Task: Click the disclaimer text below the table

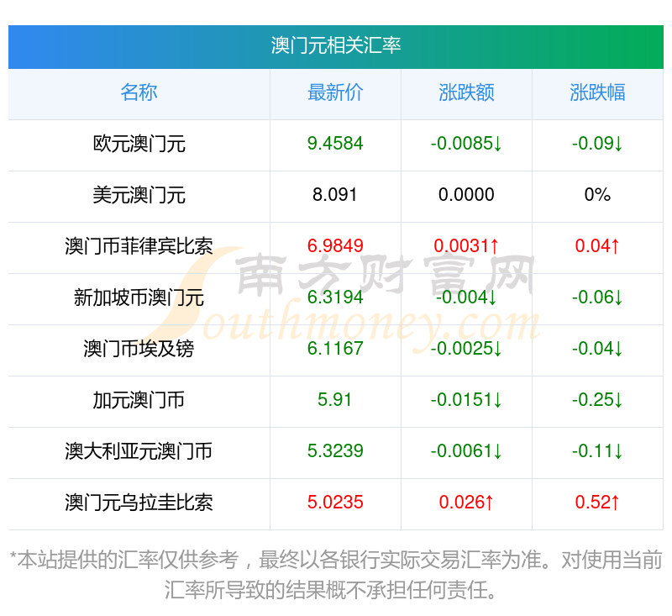Action: click(336, 575)
